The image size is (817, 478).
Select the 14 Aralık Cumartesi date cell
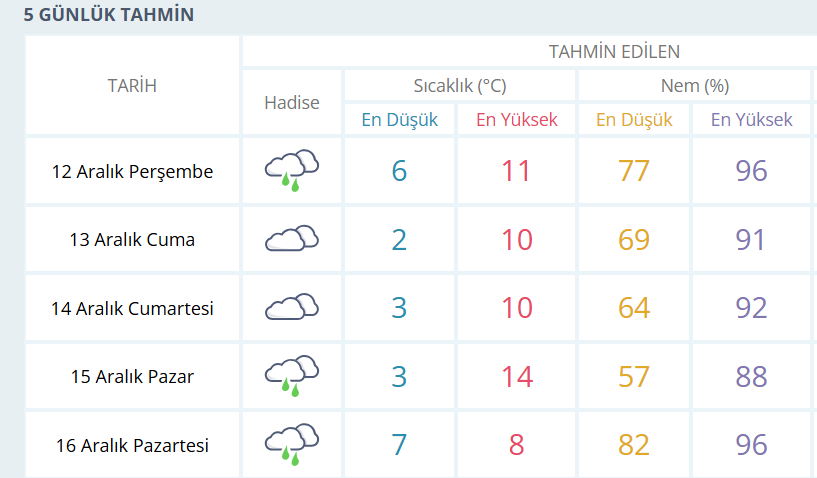(132, 308)
